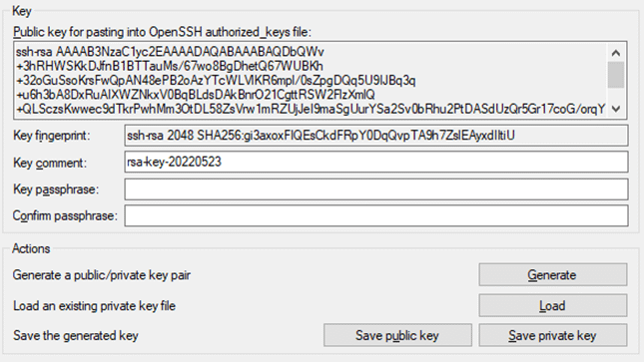Focus the Confirm passphrase input box

[376, 215]
